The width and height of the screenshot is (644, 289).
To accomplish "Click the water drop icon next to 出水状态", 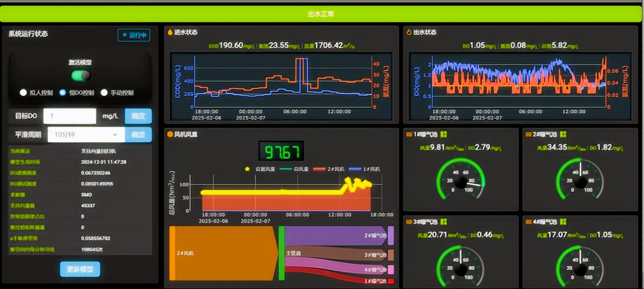I will coord(409,32).
